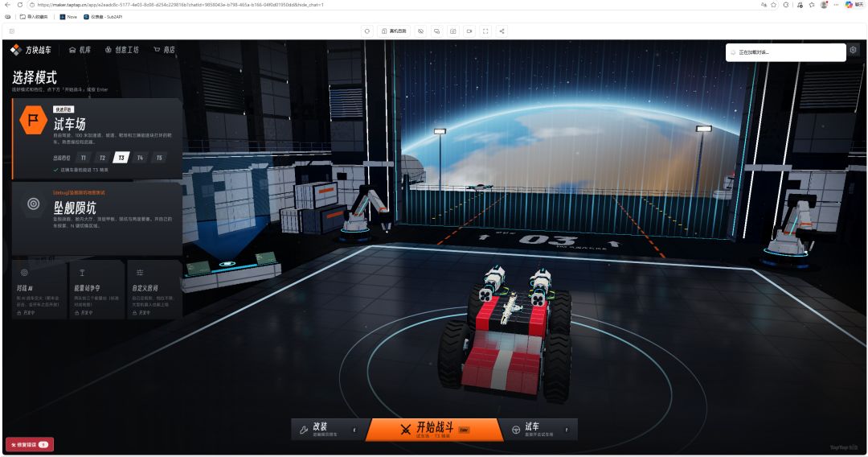The width and height of the screenshot is (868, 457).
Task: Click the 试车 test drive button
Action: tap(540, 430)
